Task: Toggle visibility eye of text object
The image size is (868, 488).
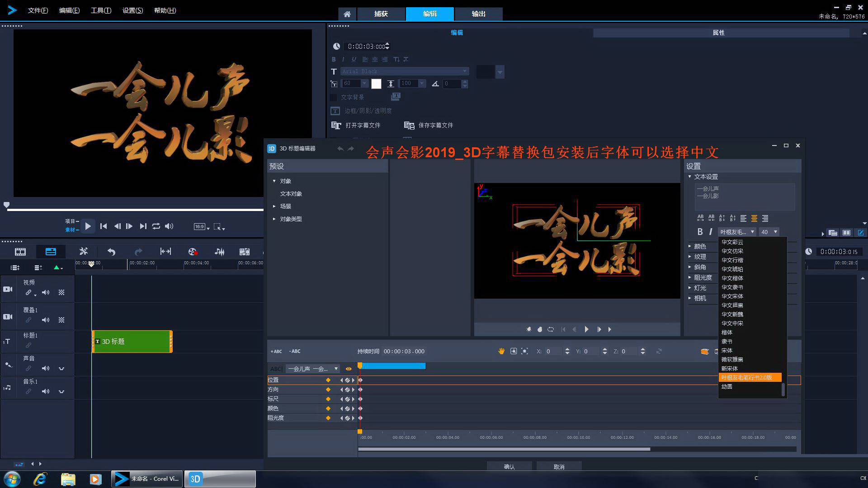Action: (x=349, y=369)
